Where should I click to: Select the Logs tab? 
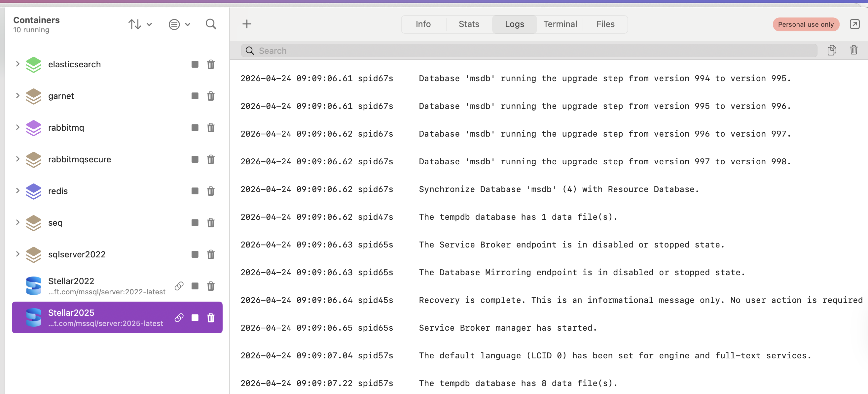514,24
